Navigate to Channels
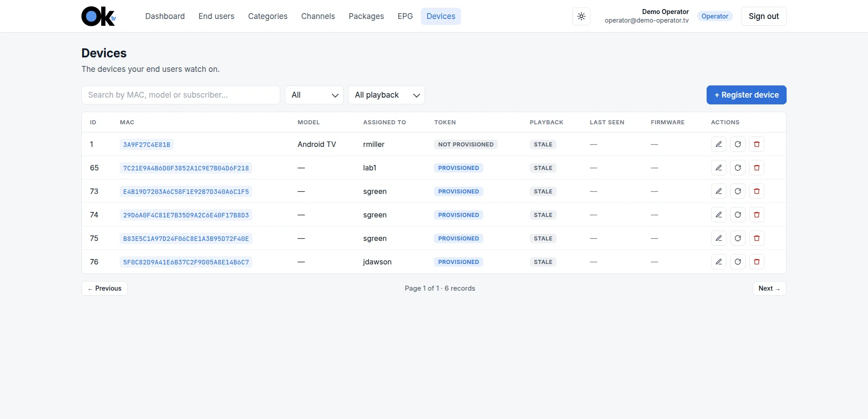 tap(318, 16)
